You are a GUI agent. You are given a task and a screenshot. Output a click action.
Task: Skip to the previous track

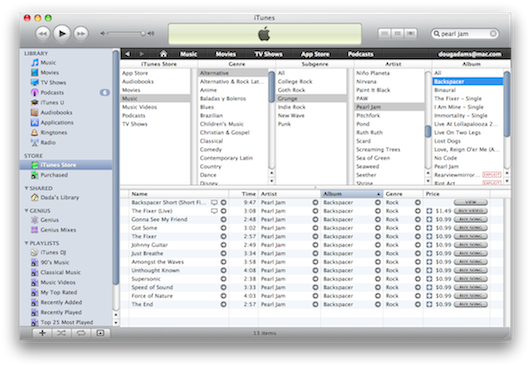click(43, 34)
